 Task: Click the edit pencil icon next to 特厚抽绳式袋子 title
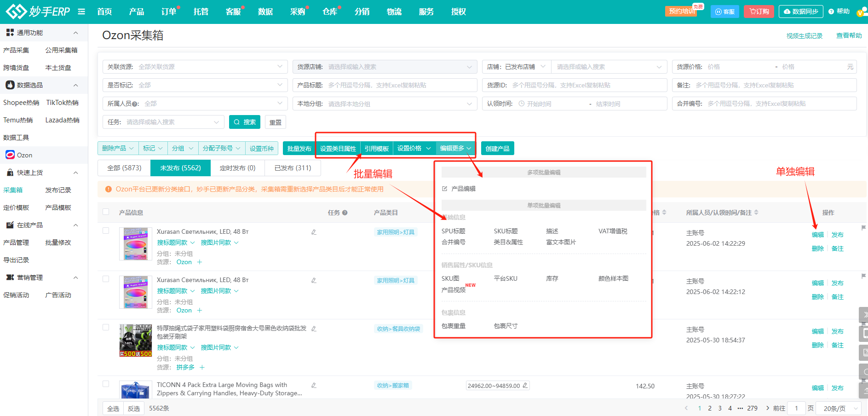point(314,329)
